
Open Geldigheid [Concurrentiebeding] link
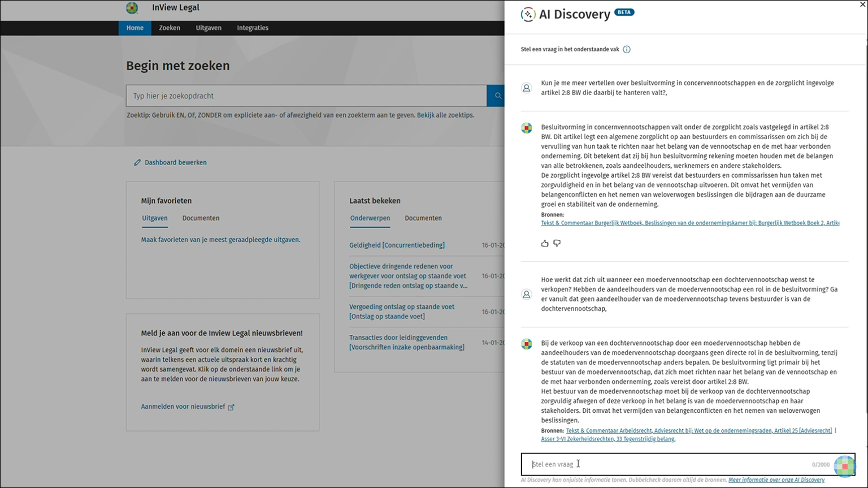click(x=397, y=245)
